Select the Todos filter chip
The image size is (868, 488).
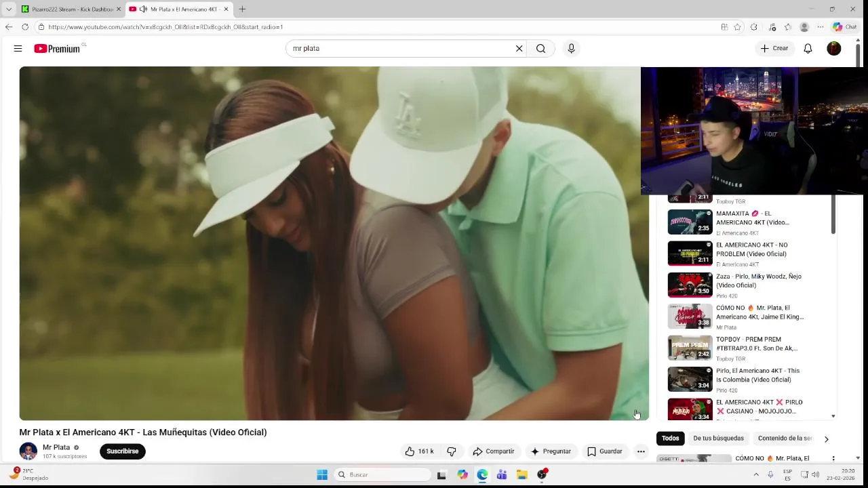pyautogui.click(x=671, y=439)
